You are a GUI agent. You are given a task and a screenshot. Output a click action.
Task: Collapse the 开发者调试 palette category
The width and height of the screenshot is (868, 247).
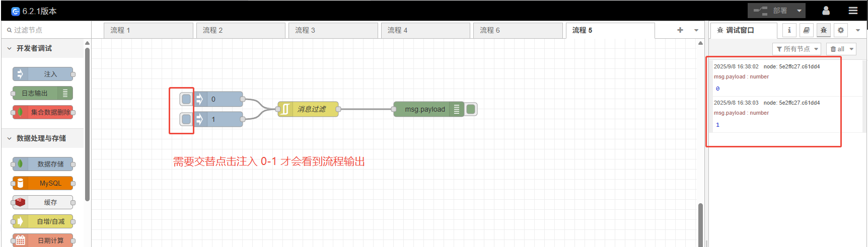10,48
